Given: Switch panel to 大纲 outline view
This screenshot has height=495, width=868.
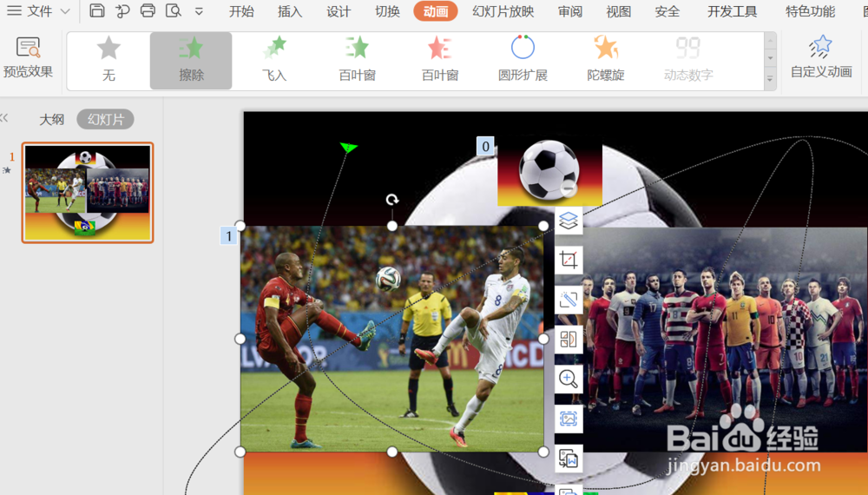Looking at the screenshot, I should click(x=51, y=120).
